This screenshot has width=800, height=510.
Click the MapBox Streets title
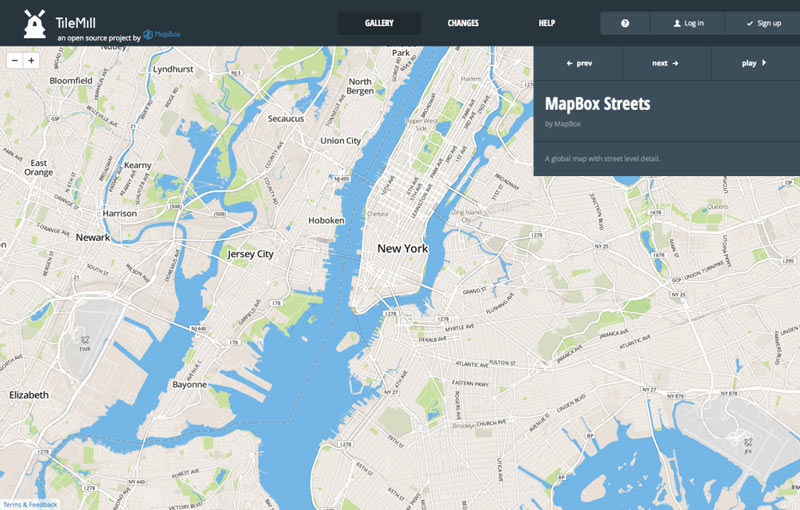(597, 104)
